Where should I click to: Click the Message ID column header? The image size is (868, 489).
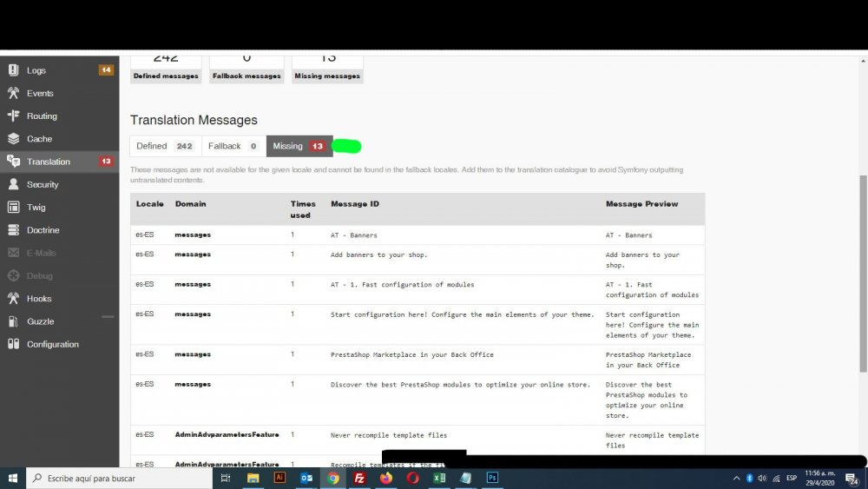click(355, 204)
